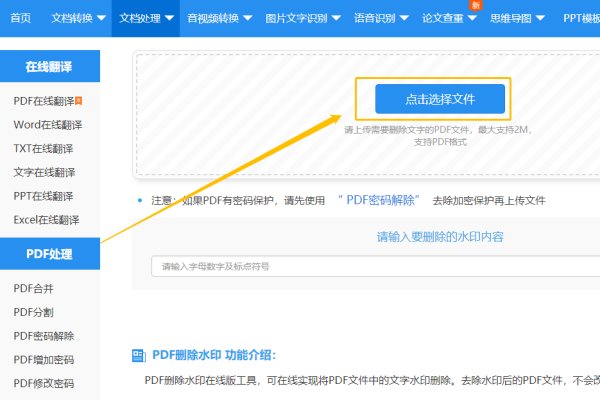Expand the 思维导图 dropdown arrow
The width and height of the screenshot is (600, 400).
540,18
